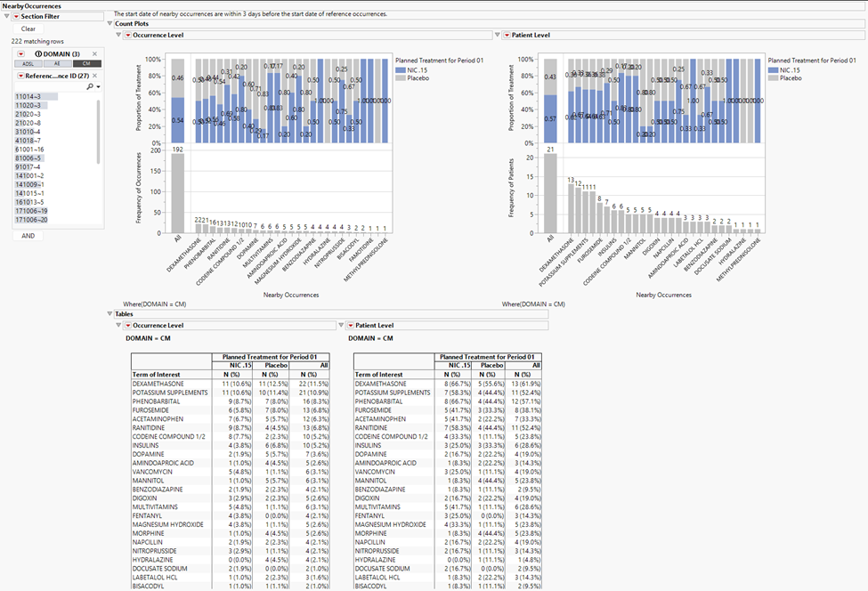Collapse Patient Level table section
This screenshot has width=868, height=591.
click(x=341, y=326)
